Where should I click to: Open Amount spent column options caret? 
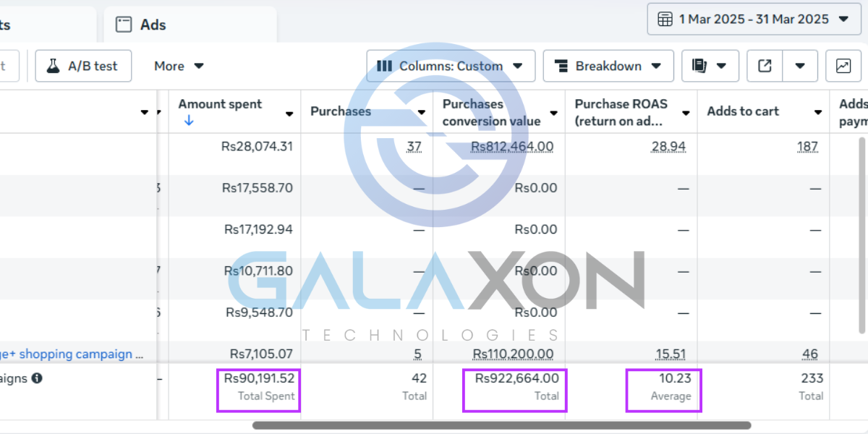[x=289, y=114]
